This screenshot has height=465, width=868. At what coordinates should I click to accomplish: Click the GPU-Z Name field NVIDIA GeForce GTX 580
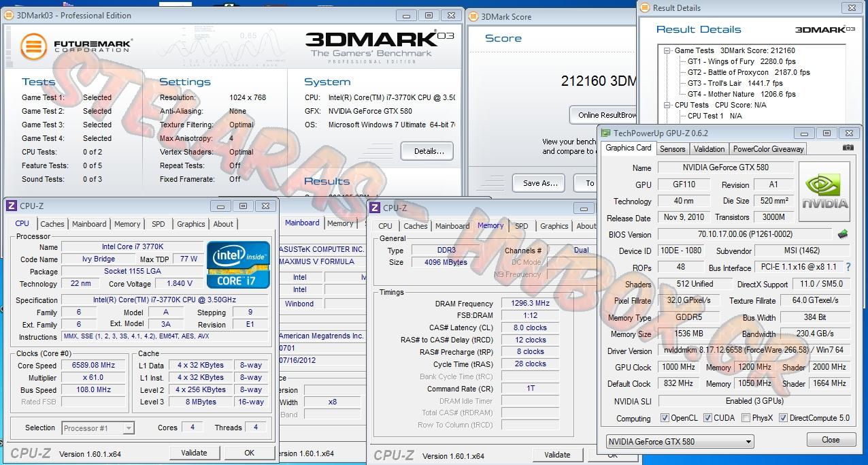click(x=725, y=167)
